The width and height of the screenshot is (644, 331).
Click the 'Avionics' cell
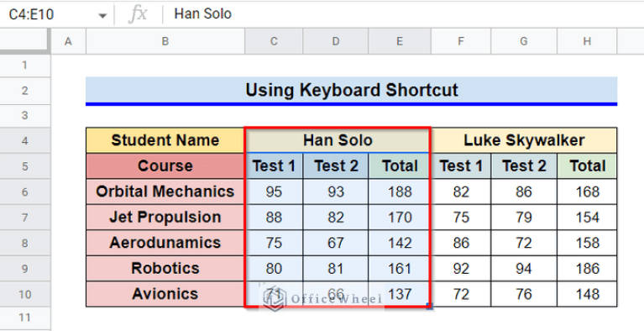(x=165, y=293)
